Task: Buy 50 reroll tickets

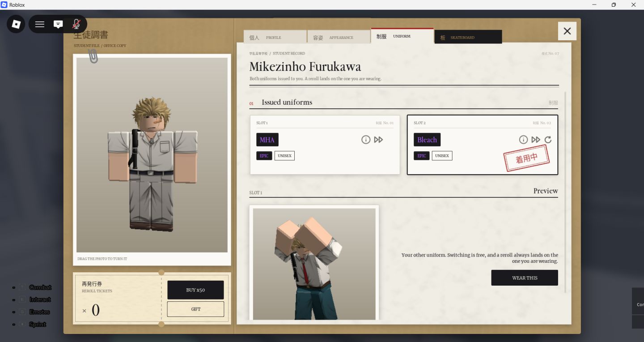Action: click(x=195, y=290)
